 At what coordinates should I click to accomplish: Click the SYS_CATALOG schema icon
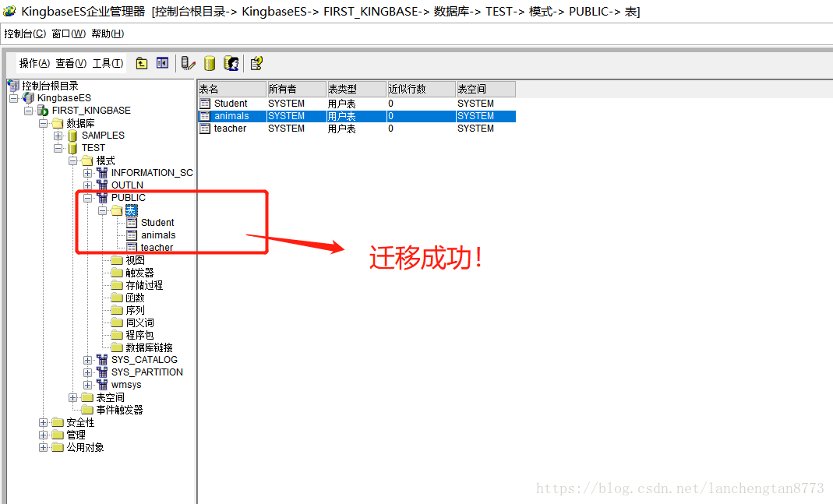[102, 360]
